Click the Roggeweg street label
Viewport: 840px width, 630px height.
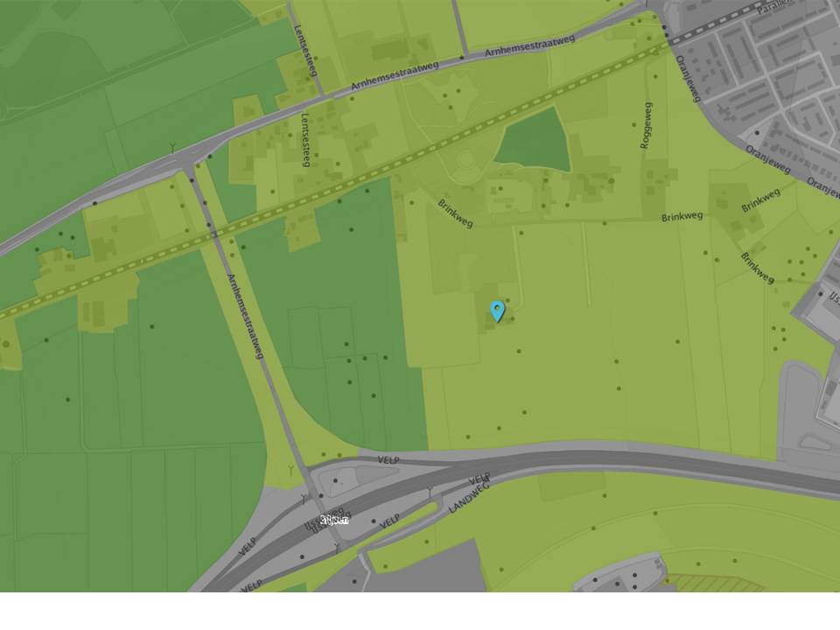[x=647, y=125]
